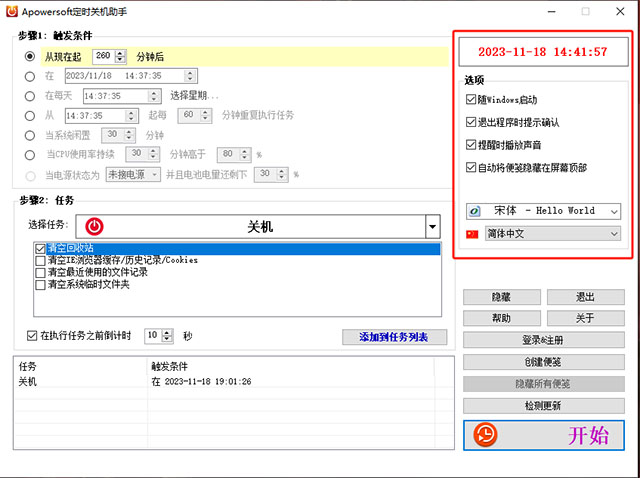Click the CPU duration 30 minutes stepper
Image resolution: width=640 pixels, height=478 pixels.
tap(153, 154)
